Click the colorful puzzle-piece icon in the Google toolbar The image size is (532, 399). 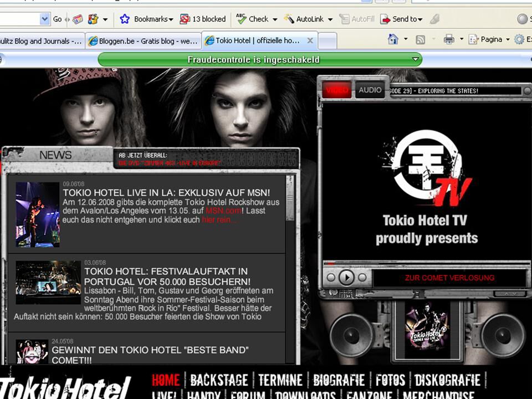pos(93,19)
